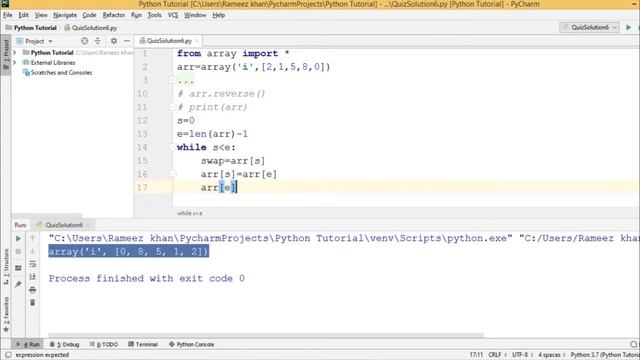Click line number 12 in editor gutter

[142, 121]
